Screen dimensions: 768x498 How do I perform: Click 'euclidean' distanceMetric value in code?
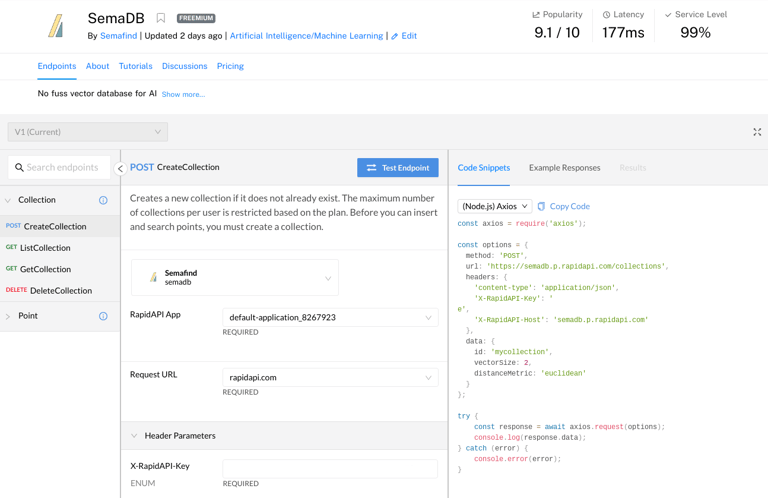(563, 373)
